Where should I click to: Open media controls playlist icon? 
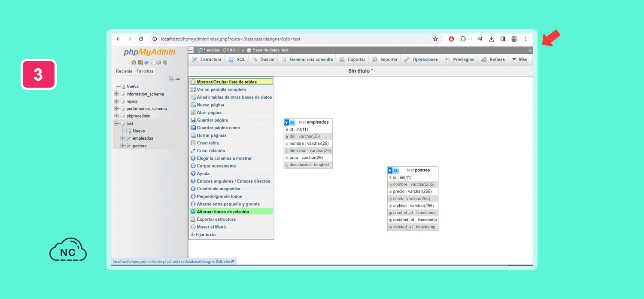[480, 39]
